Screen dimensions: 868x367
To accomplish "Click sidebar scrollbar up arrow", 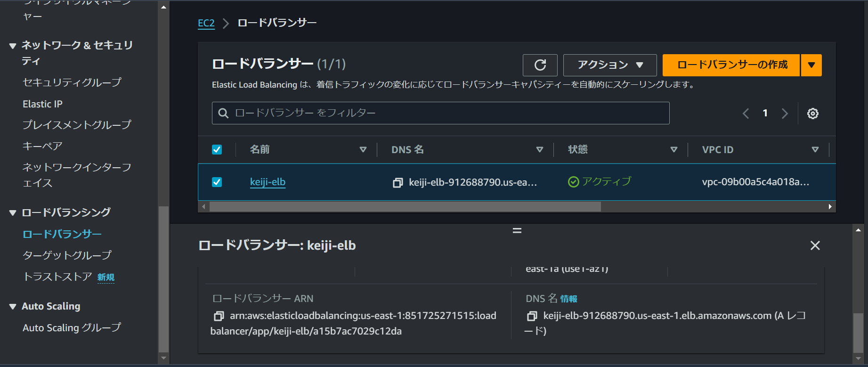I will (x=163, y=8).
